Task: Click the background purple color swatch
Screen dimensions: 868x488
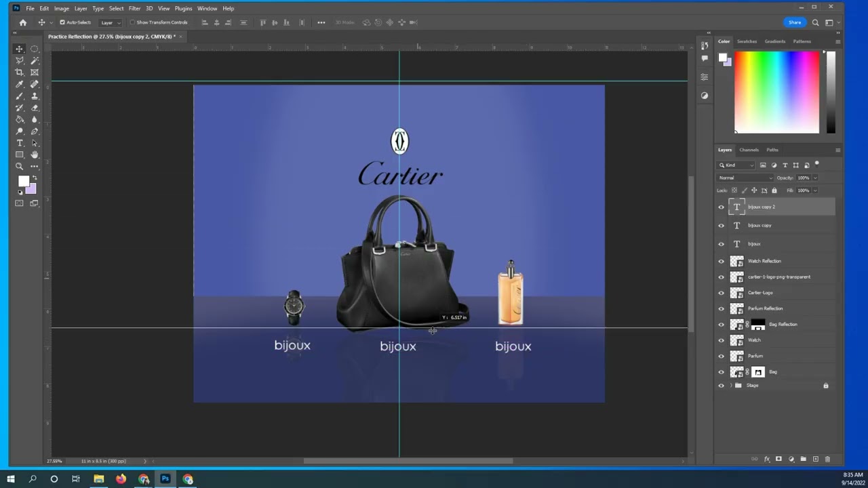Action: 31,190
